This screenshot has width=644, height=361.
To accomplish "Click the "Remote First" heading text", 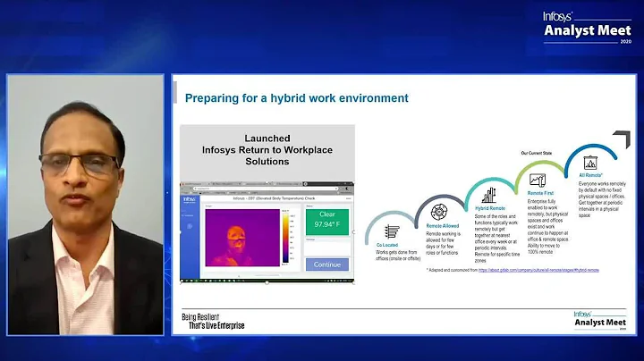I will [540, 193].
